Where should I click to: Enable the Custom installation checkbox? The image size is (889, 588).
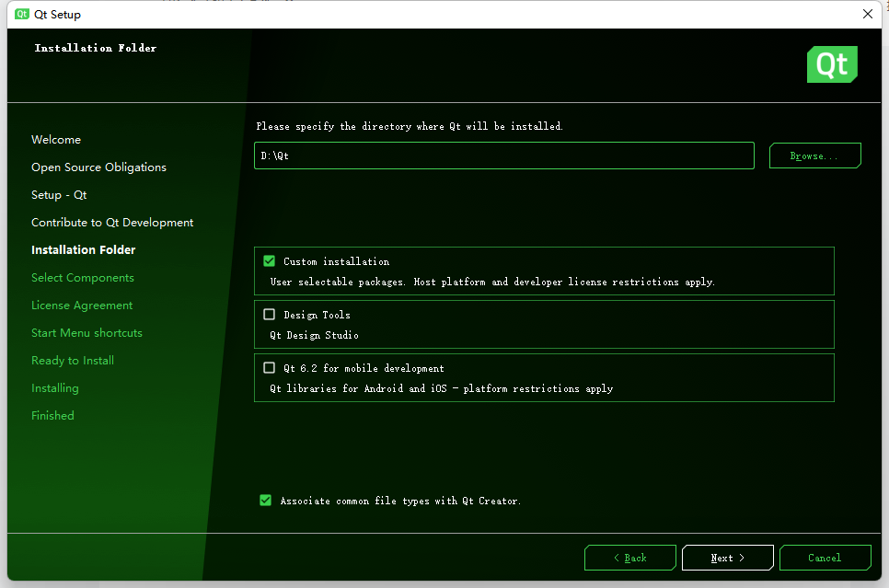270,261
